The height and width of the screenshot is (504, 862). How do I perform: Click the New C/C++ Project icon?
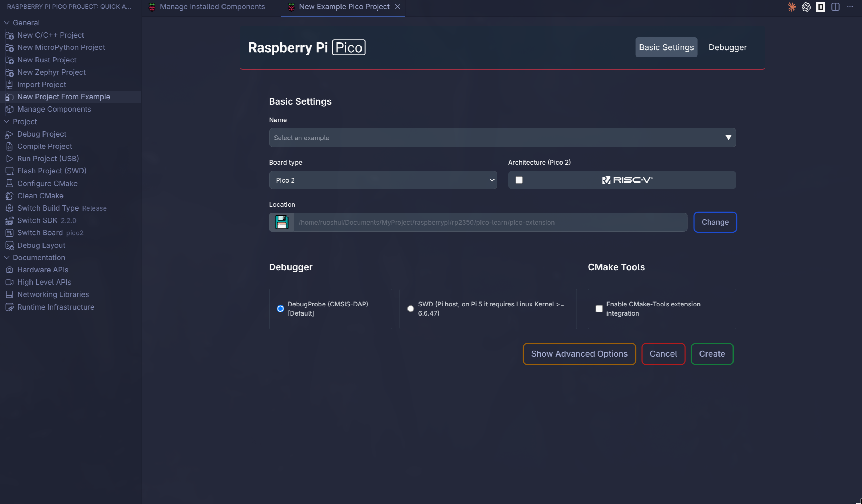[9, 35]
